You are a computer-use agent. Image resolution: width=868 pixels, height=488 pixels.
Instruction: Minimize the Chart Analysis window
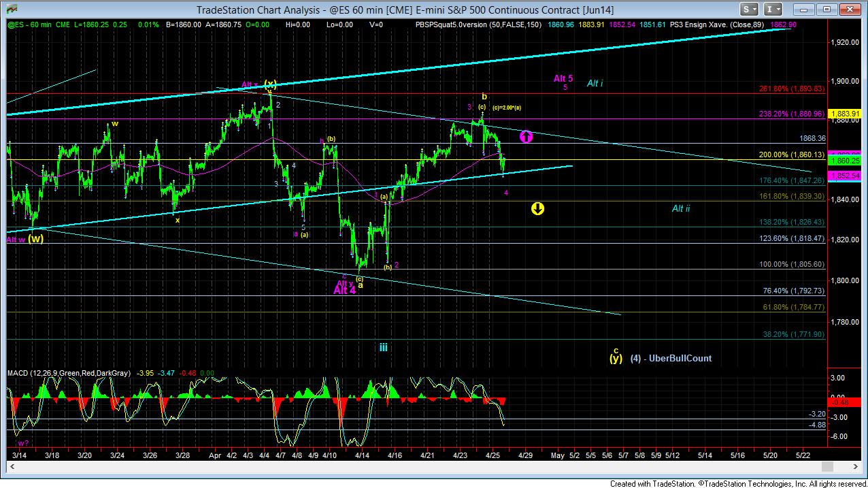pos(804,10)
